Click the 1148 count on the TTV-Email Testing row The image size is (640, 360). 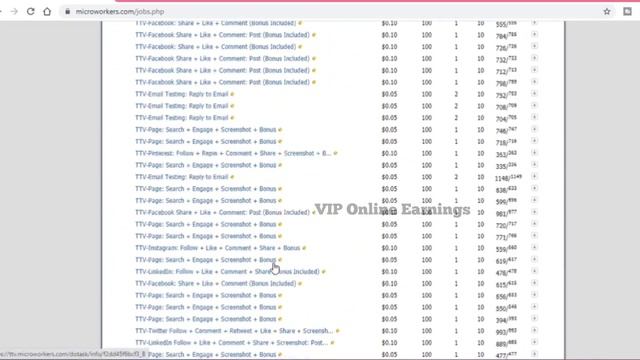pyautogui.click(x=508, y=178)
